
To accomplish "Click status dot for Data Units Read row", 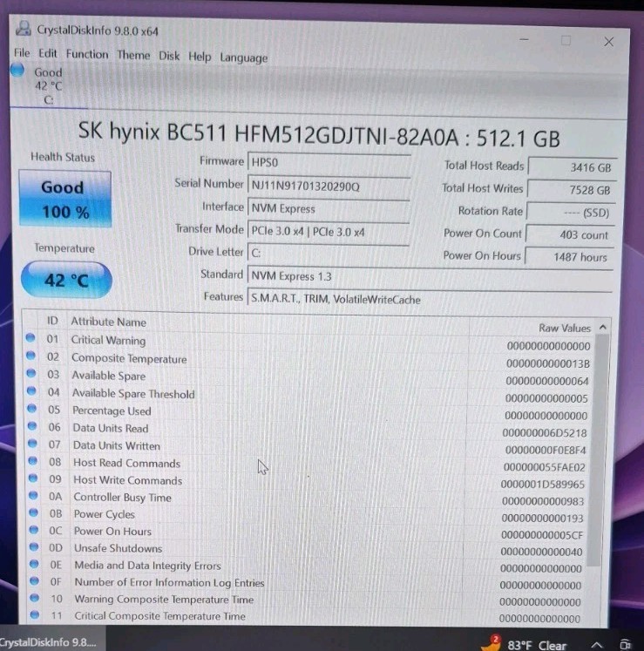I will [32, 425].
